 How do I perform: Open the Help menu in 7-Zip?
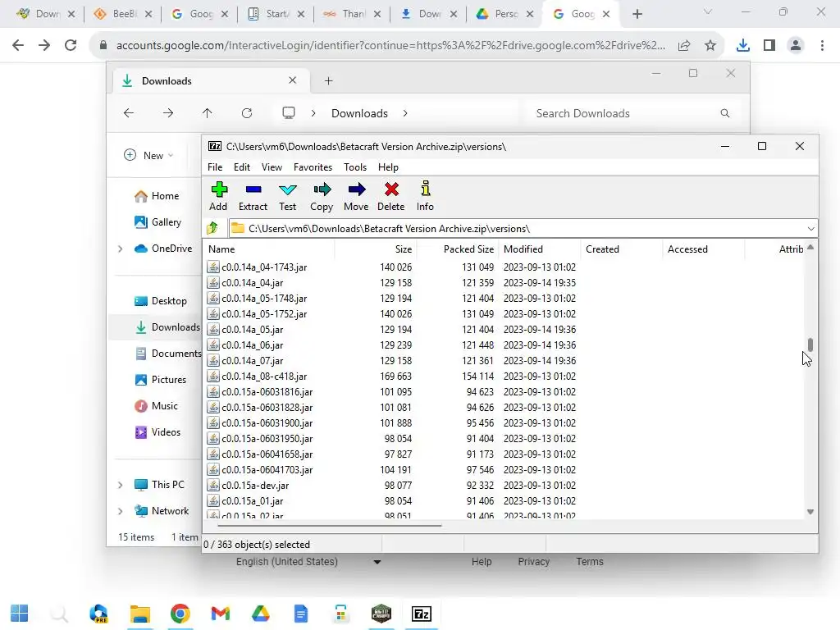point(388,167)
